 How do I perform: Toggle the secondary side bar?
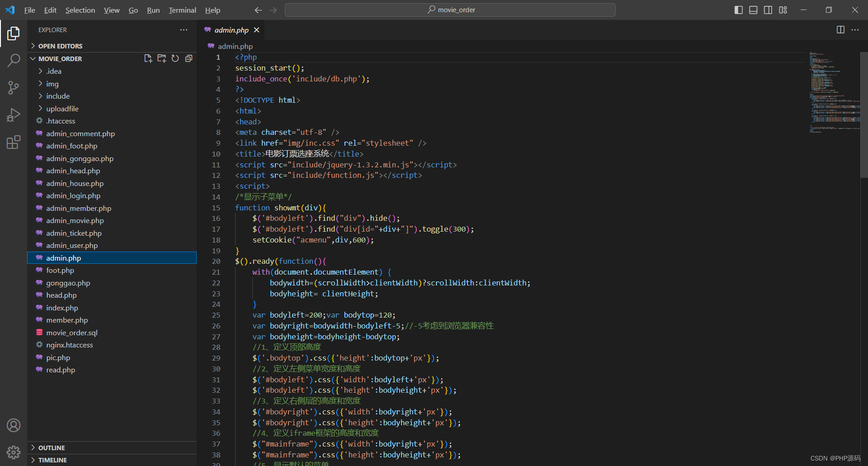coord(768,10)
